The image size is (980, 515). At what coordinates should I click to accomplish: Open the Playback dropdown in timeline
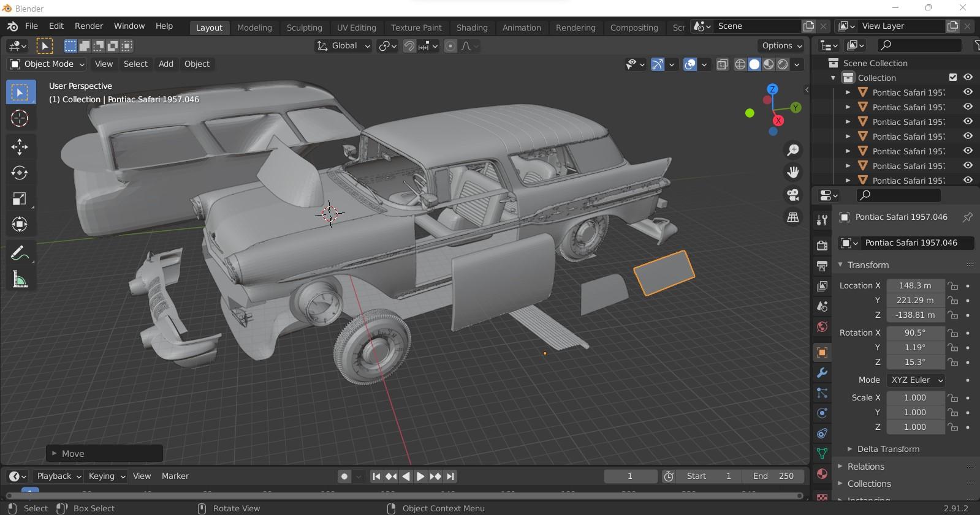[x=58, y=476]
